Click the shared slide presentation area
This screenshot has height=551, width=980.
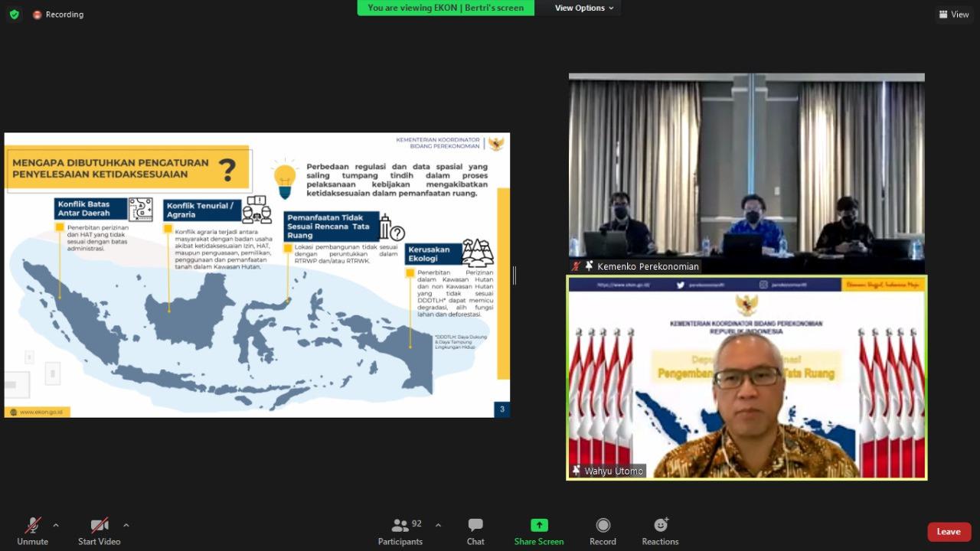[257, 275]
